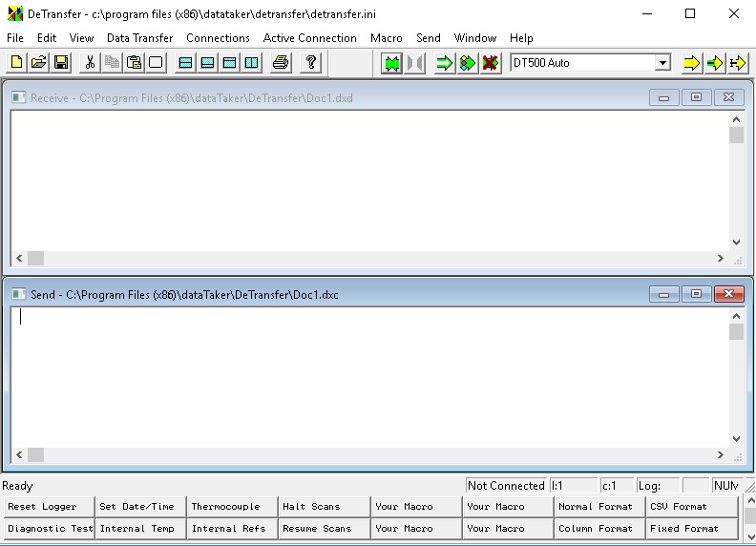Run the Reset Logger macro button

[49, 507]
